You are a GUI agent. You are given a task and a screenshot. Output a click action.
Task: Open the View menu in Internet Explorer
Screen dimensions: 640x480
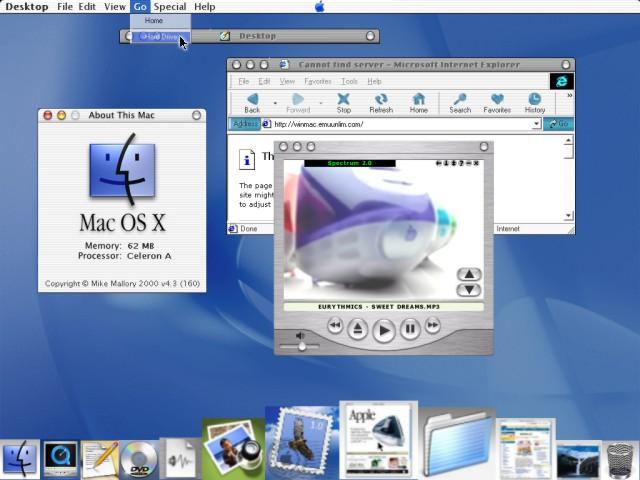click(287, 81)
